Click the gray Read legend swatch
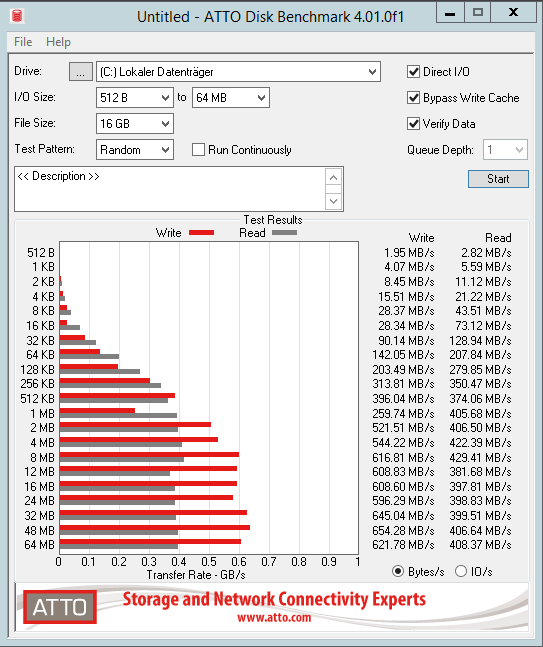 coord(284,233)
